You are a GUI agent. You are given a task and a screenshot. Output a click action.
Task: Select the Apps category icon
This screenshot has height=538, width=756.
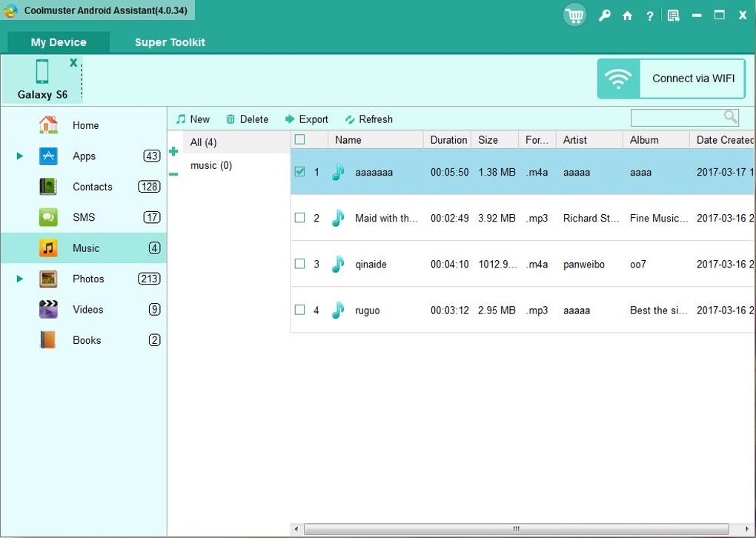point(48,156)
